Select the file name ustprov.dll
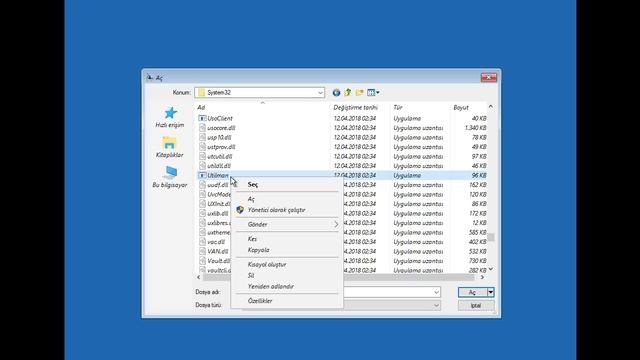The image size is (640, 360). (x=221, y=147)
